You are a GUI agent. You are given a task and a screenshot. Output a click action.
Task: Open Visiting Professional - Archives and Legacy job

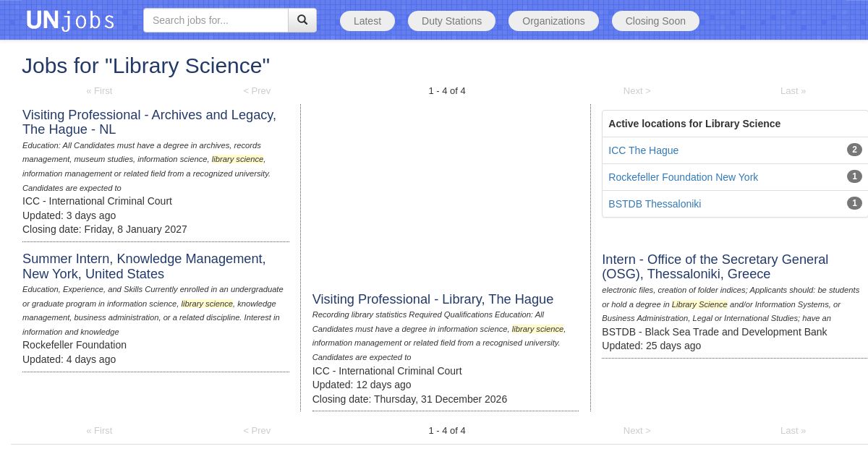(149, 122)
